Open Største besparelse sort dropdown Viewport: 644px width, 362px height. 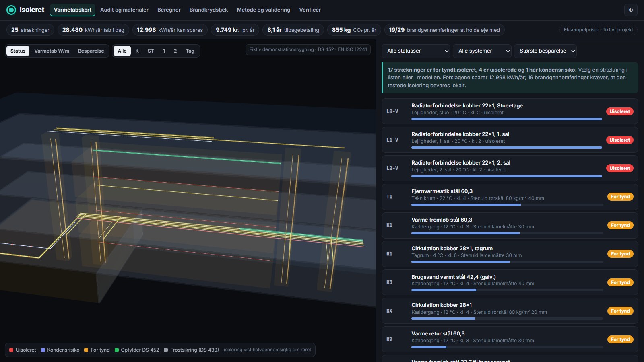click(x=545, y=51)
